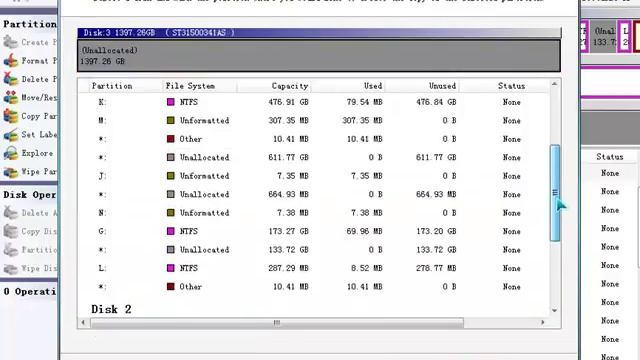
Task: Click the Delete Partition icon
Action: click(x=11, y=79)
